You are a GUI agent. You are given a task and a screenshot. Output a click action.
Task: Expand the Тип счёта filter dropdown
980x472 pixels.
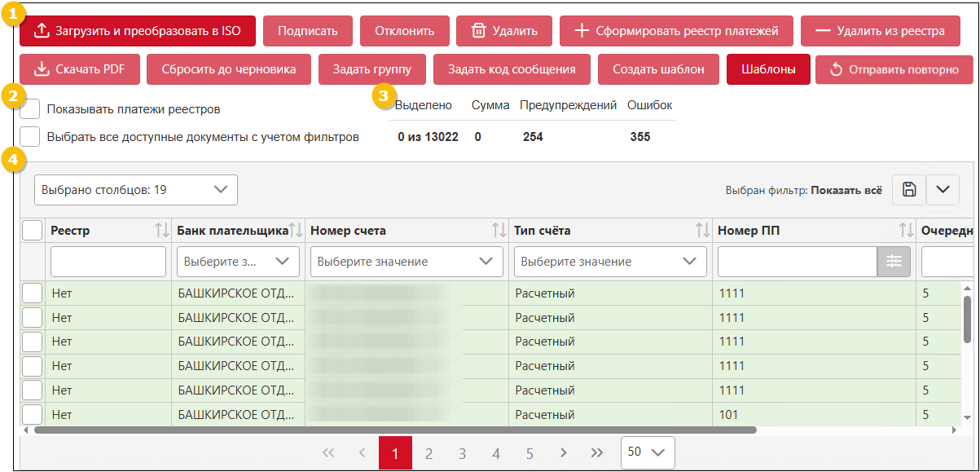click(x=609, y=262)
